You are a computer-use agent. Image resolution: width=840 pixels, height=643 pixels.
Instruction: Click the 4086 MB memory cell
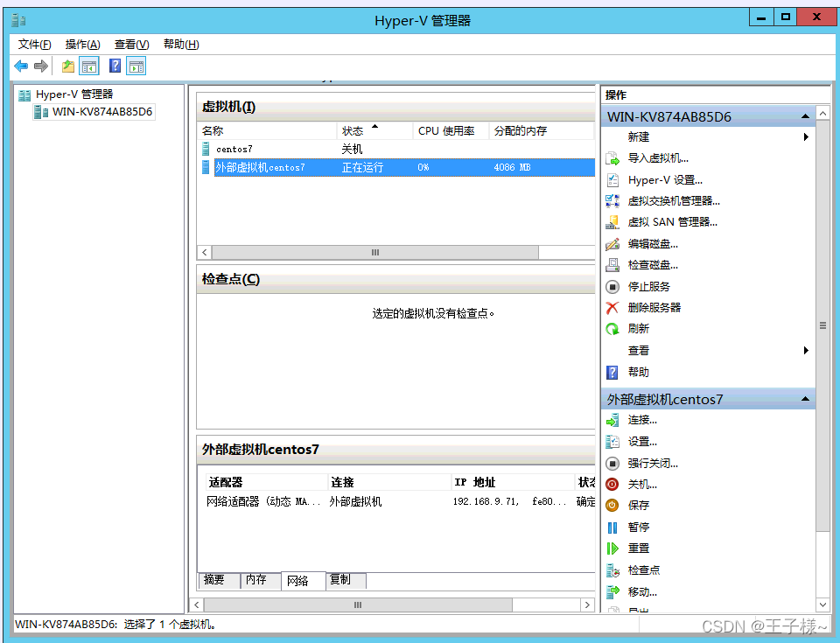click(512, 167)
